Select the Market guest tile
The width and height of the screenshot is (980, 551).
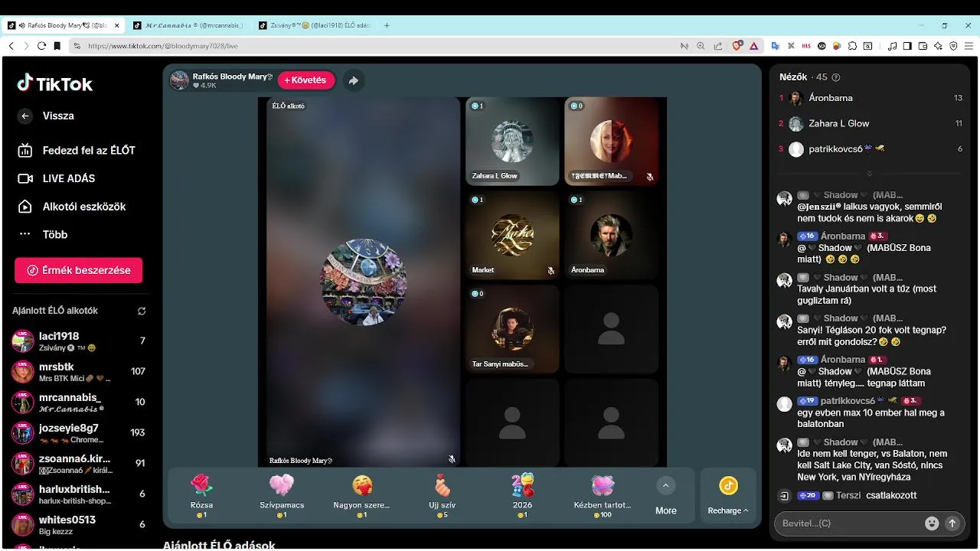[512, 235]
